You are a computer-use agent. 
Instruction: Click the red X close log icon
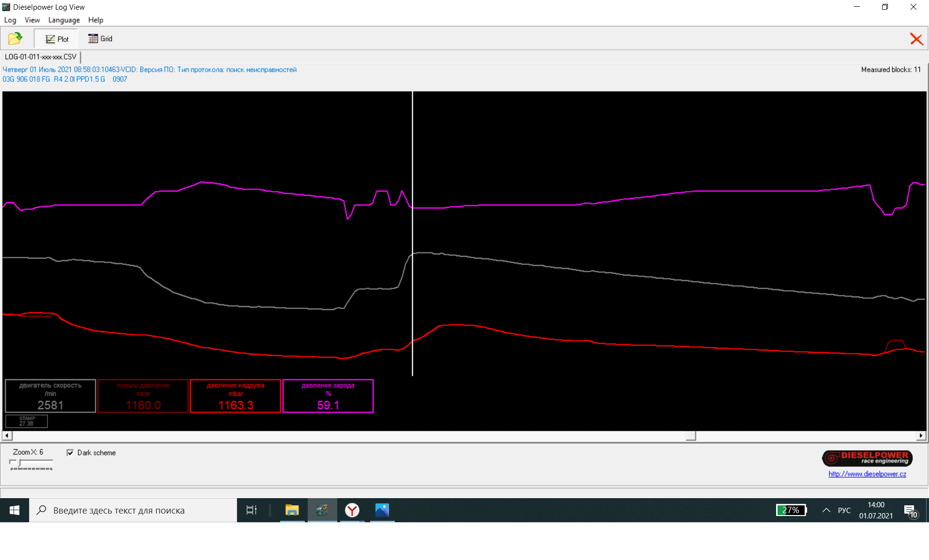point(916,39)
